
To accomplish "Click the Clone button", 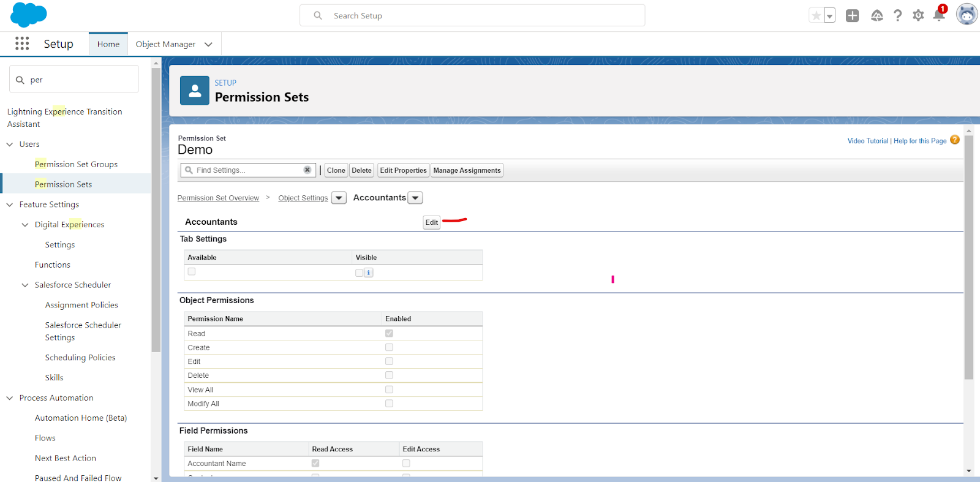I will (x=336, y=170).
